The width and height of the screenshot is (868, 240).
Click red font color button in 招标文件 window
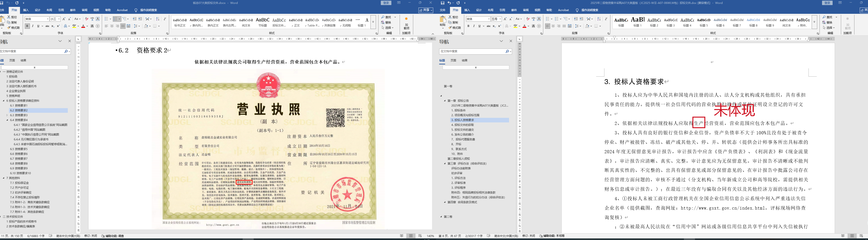point(524,26)
